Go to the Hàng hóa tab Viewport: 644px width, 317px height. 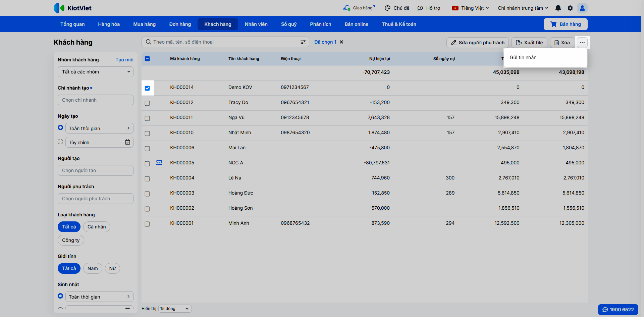tap(109, 24)
